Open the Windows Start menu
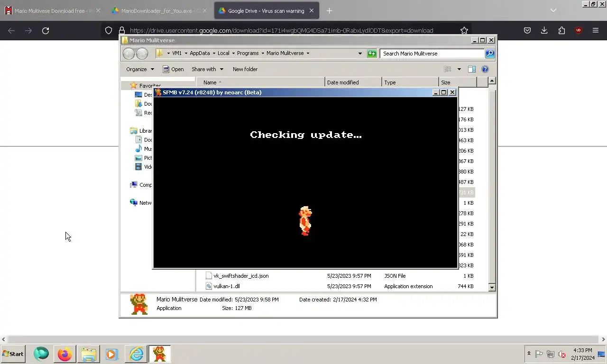Image resolution: width=607 pixels, height=364 pixels. [13, 354]
